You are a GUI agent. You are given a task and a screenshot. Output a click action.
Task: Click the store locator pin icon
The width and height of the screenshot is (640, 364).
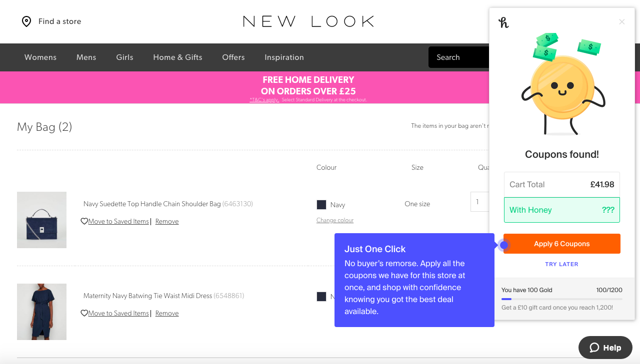pos(26,21)
